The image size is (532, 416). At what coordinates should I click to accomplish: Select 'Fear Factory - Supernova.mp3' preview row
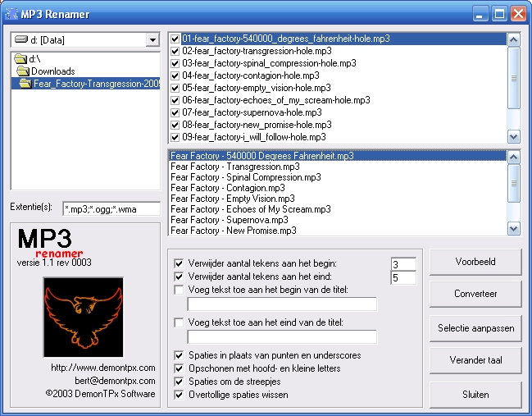[338, 220]
